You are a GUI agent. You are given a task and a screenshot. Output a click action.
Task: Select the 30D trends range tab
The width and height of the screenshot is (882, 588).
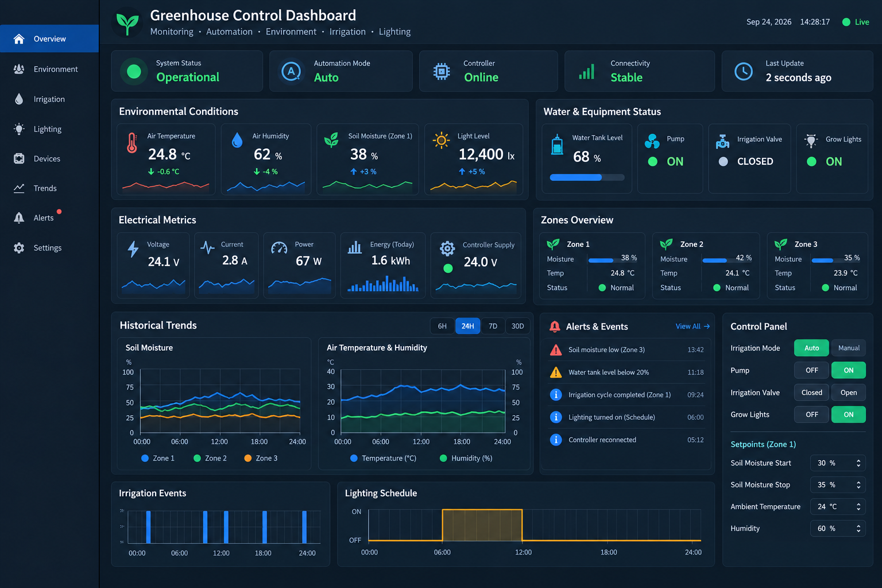(517, 326)
